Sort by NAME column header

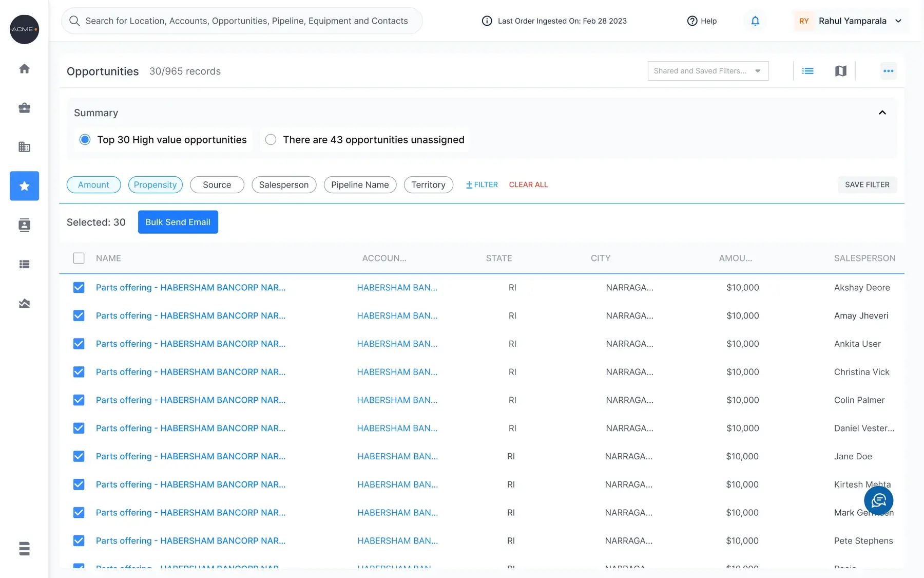[108, 258]
